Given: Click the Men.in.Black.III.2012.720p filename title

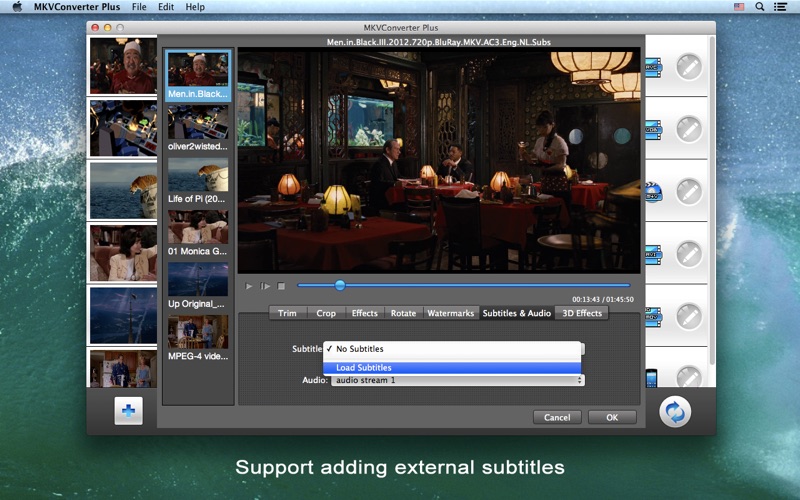Looking at the screenshot, I should tap(438, 42).
